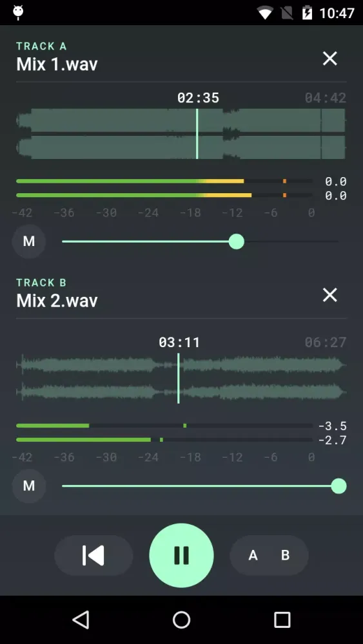Screen dimensions: 363x644
Task: Click the 04:42 total duration
Action: click(326, 98)
